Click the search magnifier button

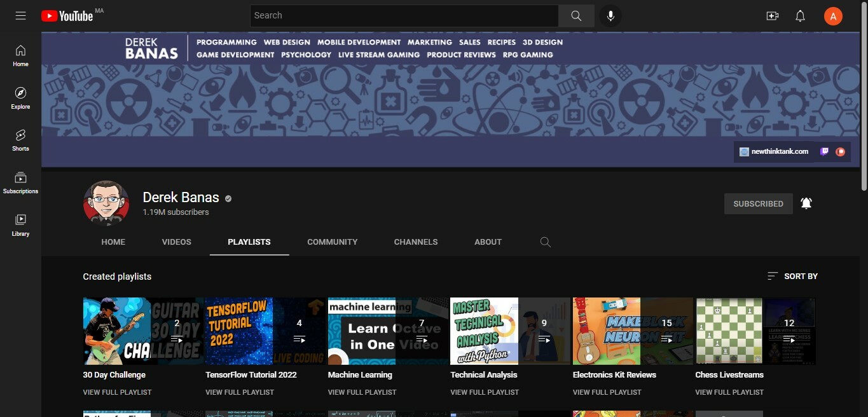click(576, 16)
